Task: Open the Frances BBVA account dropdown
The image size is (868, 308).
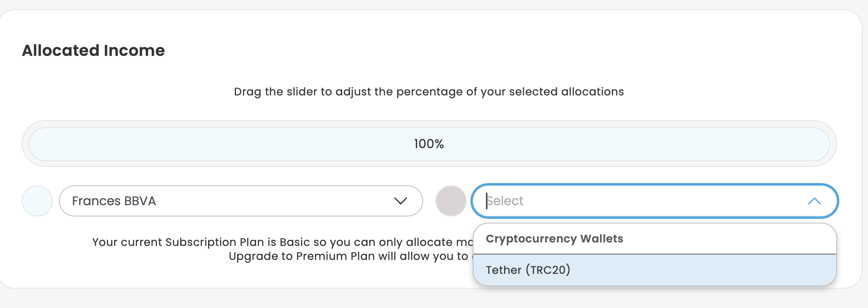Action: click(x=240, y=201)
